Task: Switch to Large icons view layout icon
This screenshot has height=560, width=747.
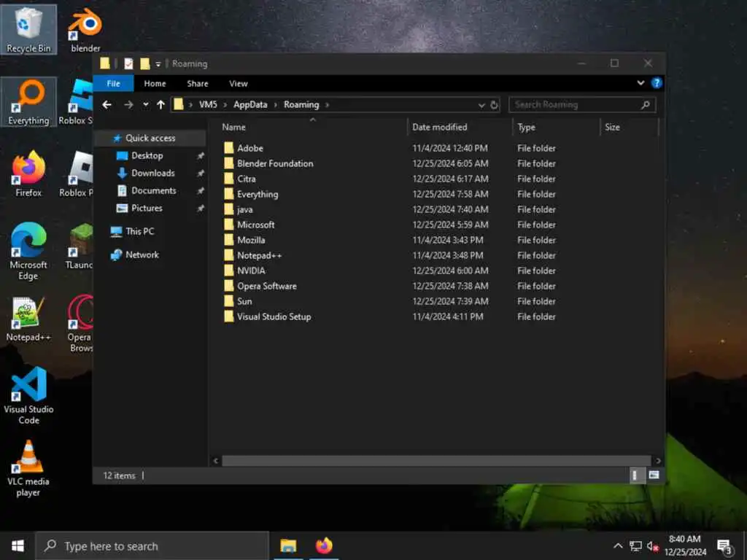Action: point(654,475)
